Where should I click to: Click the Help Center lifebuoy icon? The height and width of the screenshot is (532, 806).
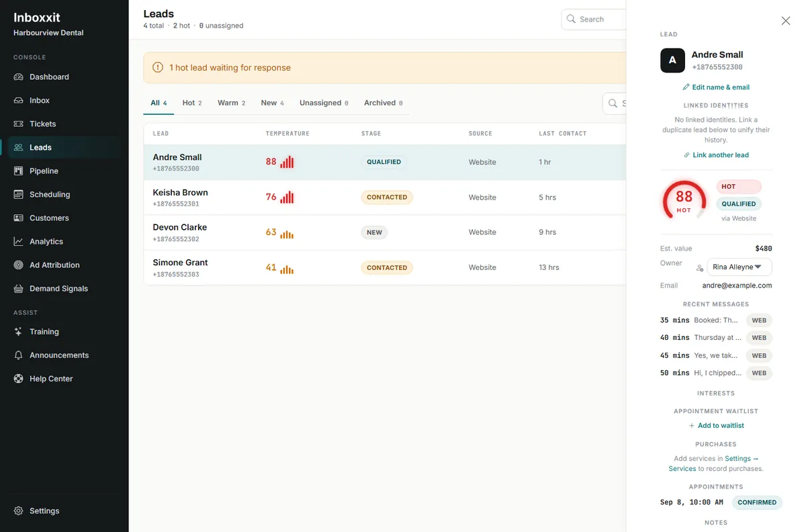coord(19,379)
